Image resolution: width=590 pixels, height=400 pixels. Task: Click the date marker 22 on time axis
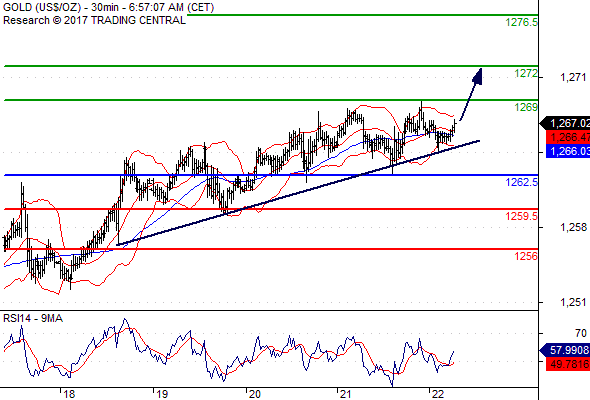pyautogui.click(x=438, y=394)
